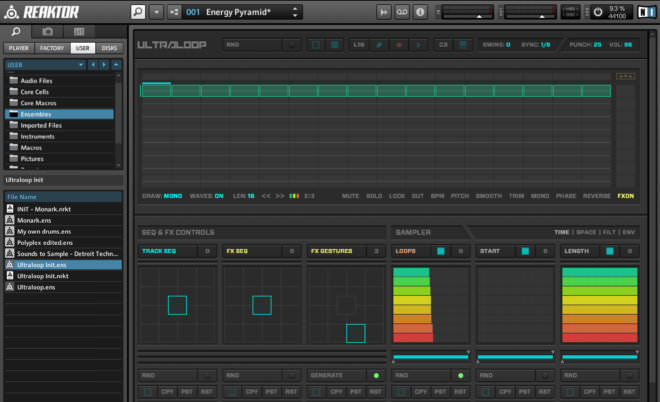The width and height of the screenshot is (660, 402).
Task: Switch the sampler page to FILT
Action: tap(609, 232)
